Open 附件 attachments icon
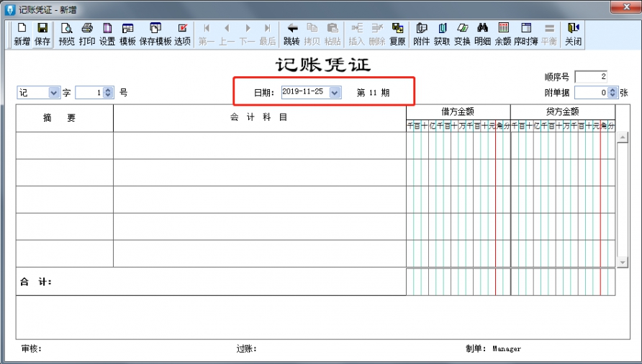The height and width of the screenshot is (364, 642). click(421, 34)
